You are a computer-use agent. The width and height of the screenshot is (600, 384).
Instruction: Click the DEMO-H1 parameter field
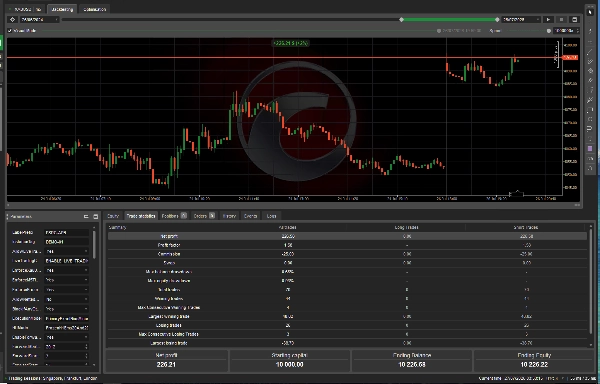point(67,242)
